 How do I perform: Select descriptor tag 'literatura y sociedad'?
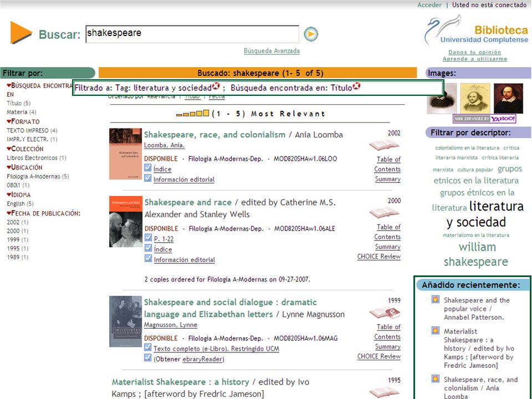tap(485, 214)
